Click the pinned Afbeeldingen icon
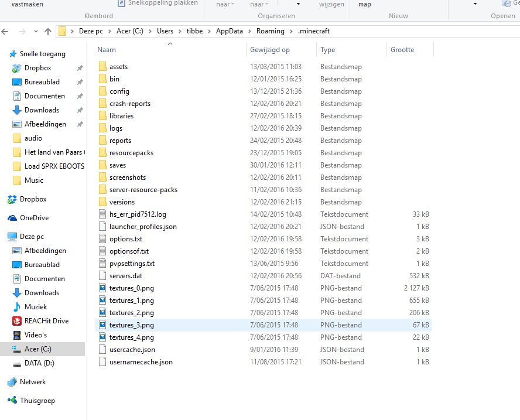 pos(16,124)
